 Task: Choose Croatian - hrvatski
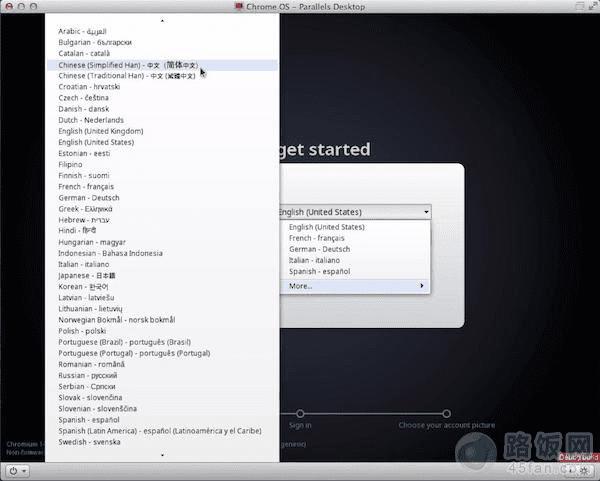[162, 87]
